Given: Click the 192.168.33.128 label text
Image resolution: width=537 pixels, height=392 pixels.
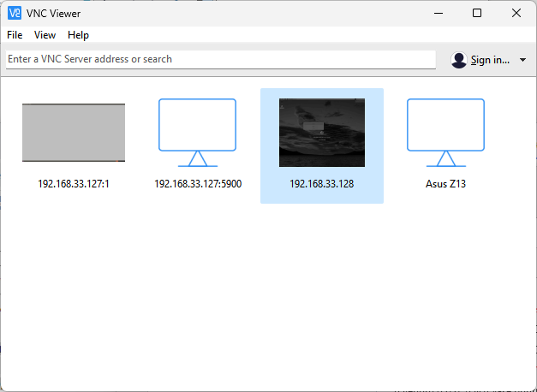Looking at the screenshot, I should 321,184.
